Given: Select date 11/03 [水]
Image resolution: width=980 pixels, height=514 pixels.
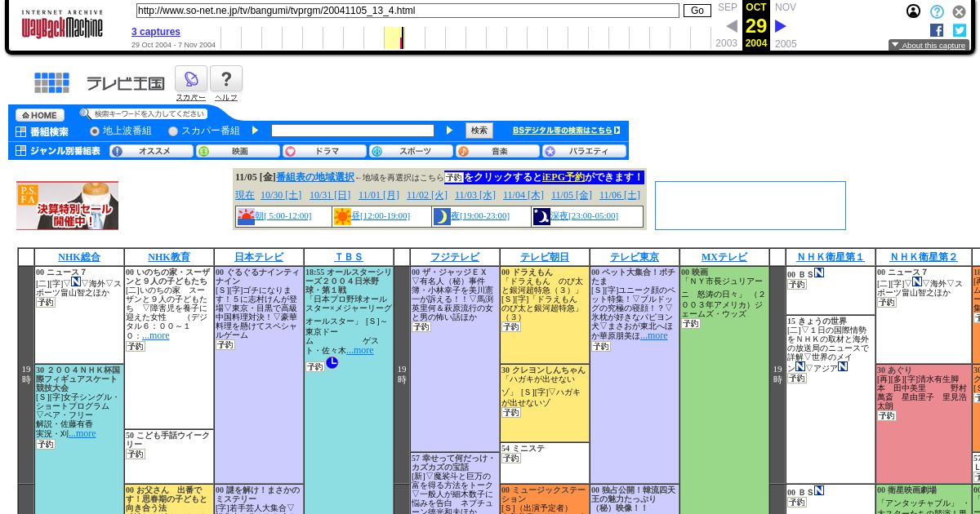Looking at the screenshot, I should point(475,195).
